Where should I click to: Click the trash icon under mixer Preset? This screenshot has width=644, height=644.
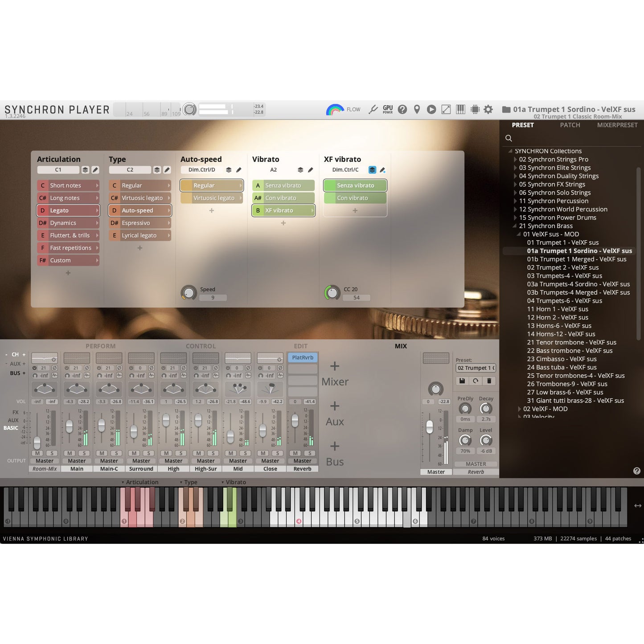pyautogui.click(x=489, y=381)
